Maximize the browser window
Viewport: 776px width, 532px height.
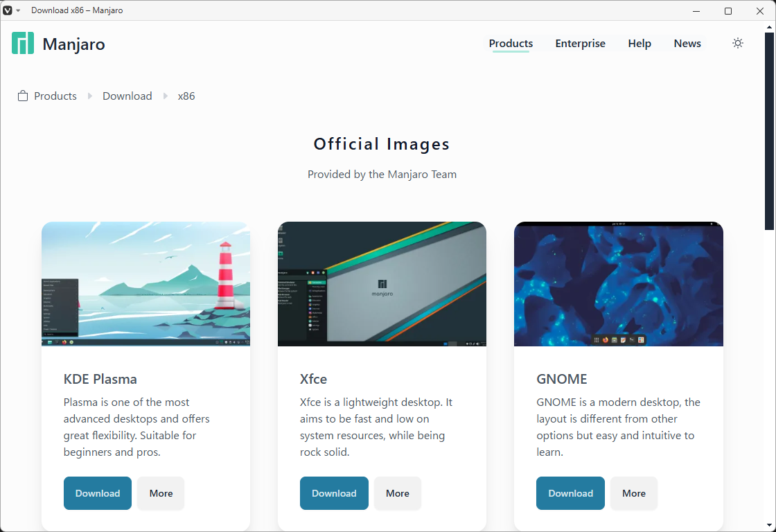(x=728, y=11)
